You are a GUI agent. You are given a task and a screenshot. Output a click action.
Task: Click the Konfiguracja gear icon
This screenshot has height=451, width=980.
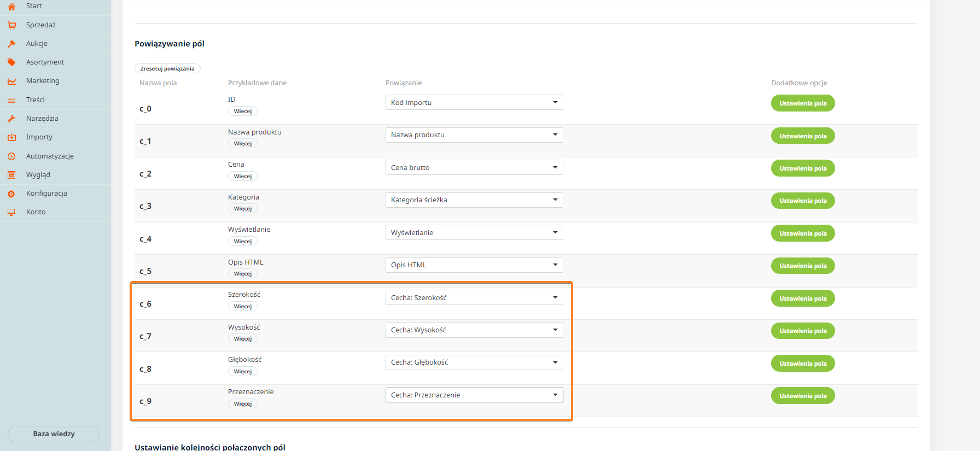pyautogui.click(x=11, y=194)
